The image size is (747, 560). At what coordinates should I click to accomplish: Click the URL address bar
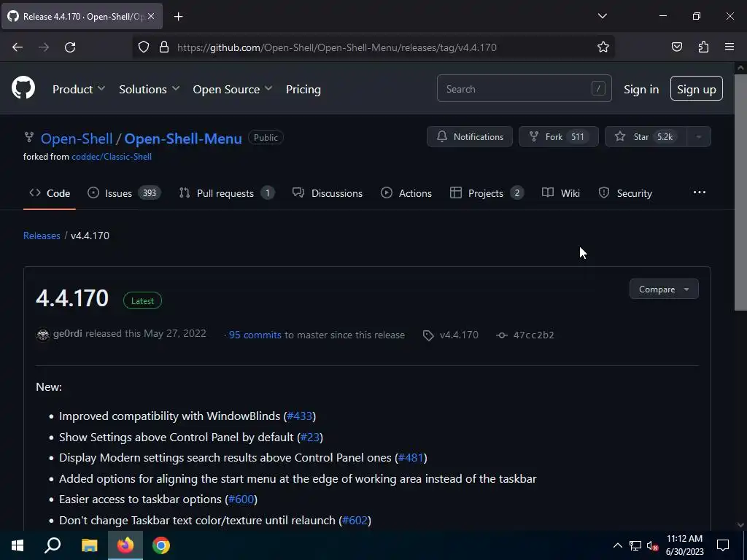(373, 47)
